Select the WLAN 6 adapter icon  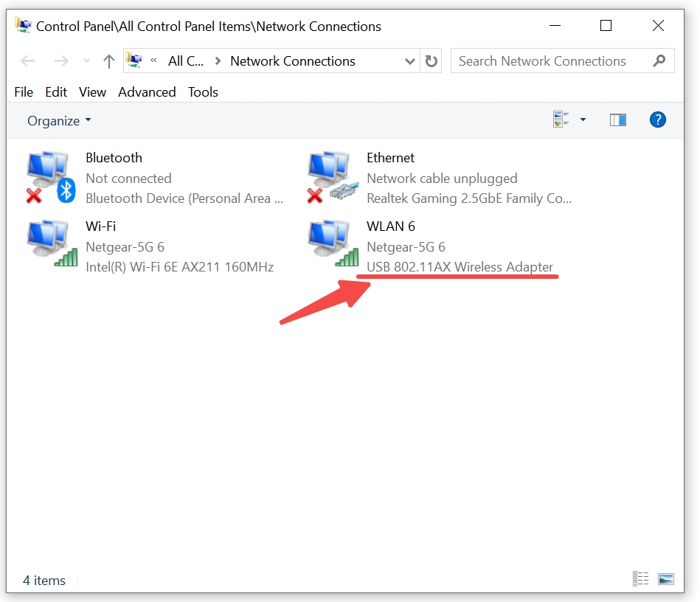[333, 243]
